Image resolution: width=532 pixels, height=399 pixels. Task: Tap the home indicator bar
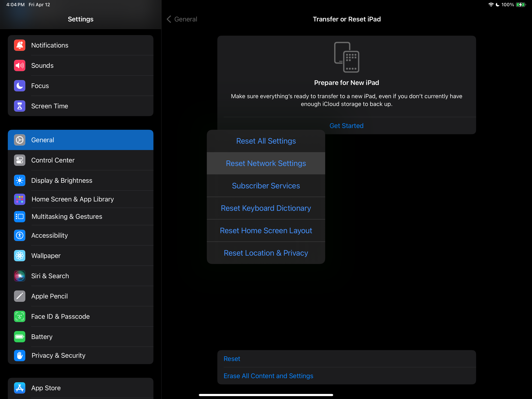pos(266,395)
